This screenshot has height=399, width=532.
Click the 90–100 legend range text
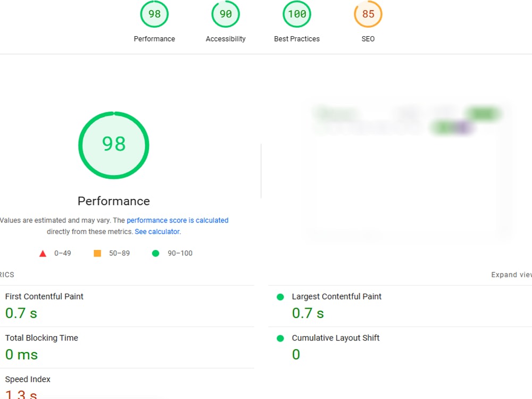[x=180, y=253]
